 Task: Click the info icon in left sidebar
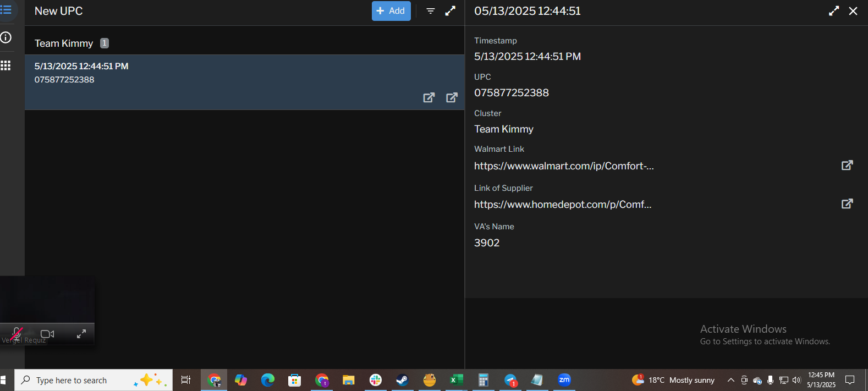[x=6, y=37]
